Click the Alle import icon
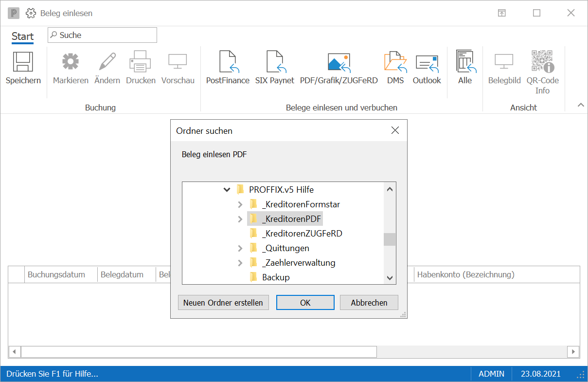588x382 pixels. coord(465,62)
